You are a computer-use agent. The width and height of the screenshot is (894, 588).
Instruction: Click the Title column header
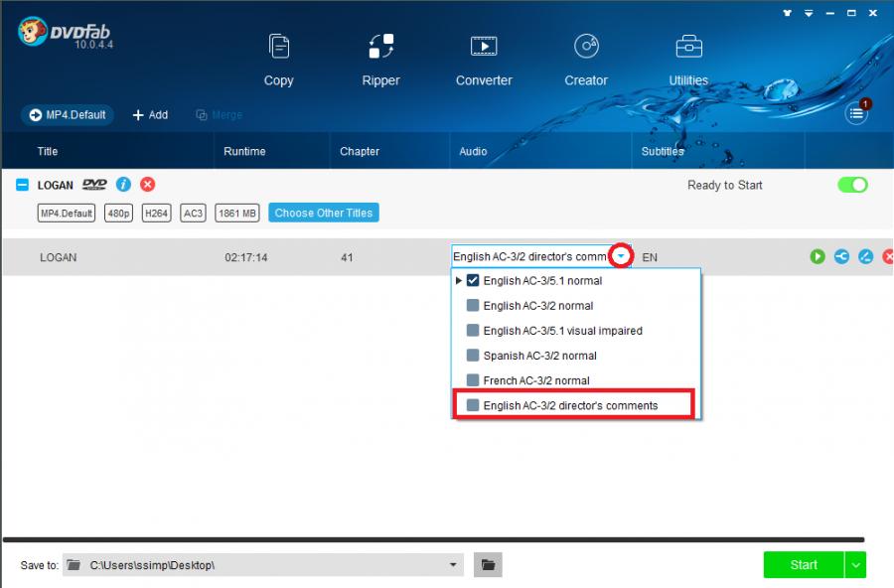[x=48, y=151]
